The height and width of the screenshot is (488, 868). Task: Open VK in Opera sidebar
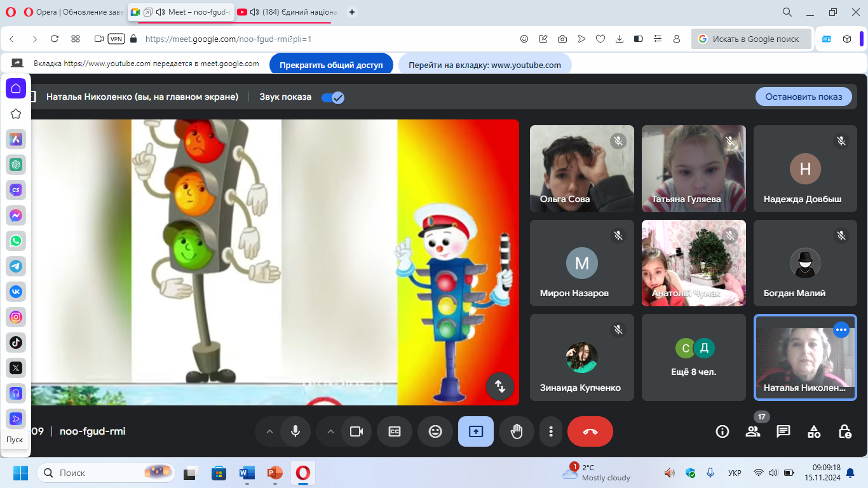[16, 292]
